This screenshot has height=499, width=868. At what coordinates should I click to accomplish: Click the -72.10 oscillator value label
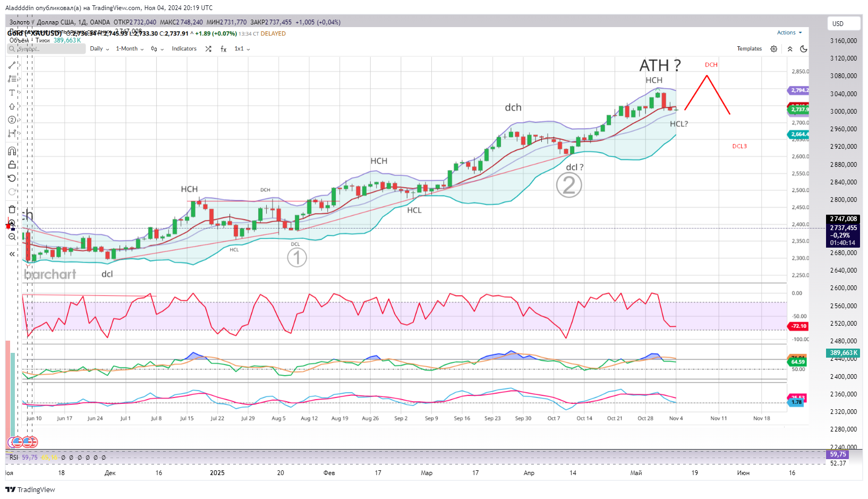(798, 326)
